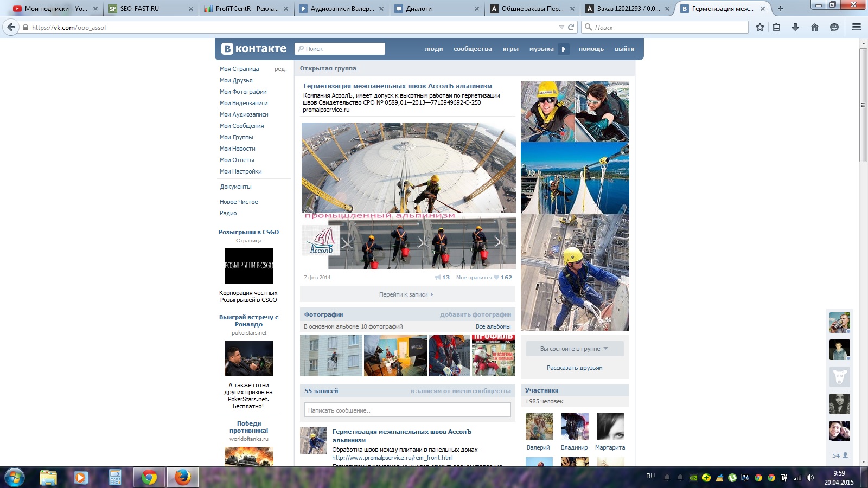Share the post via megaphone icon
The image size is (868, 488).
point(438,277)
